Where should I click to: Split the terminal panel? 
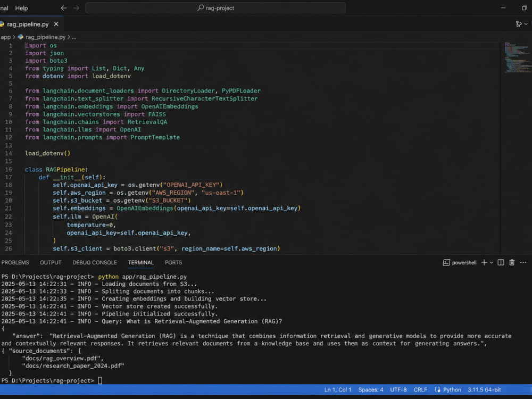[501, 262]
